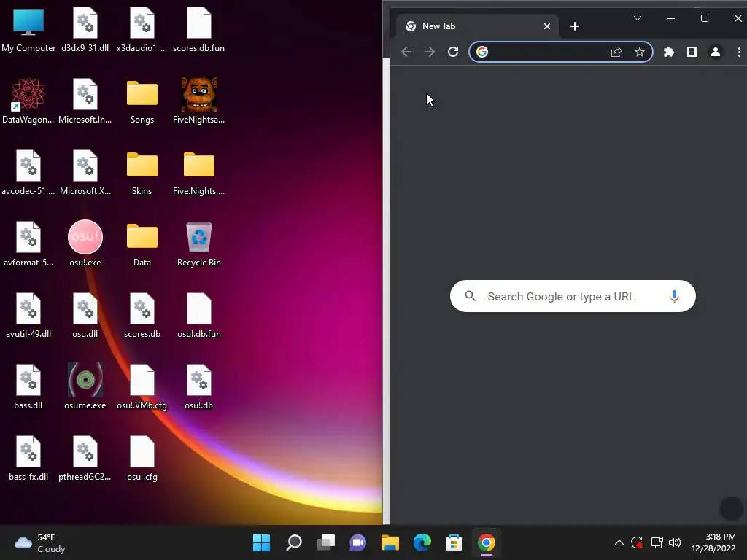Image resolution: width=747 pixels, height=560 pixels.
Task: Select the New Tab tab
Action: click(x=477, y=26)
